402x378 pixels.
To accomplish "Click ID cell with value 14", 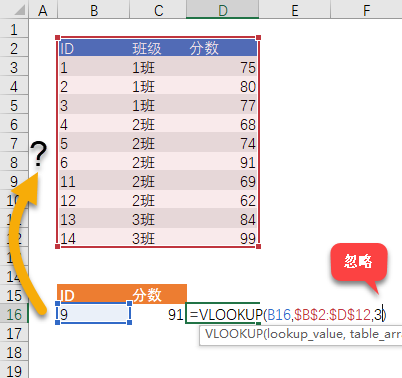I will point(94,238).
